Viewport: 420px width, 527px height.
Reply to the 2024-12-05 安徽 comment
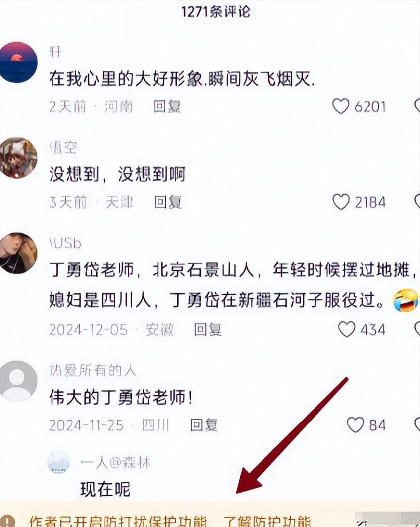pyautogui.click(x=208, y=329)
